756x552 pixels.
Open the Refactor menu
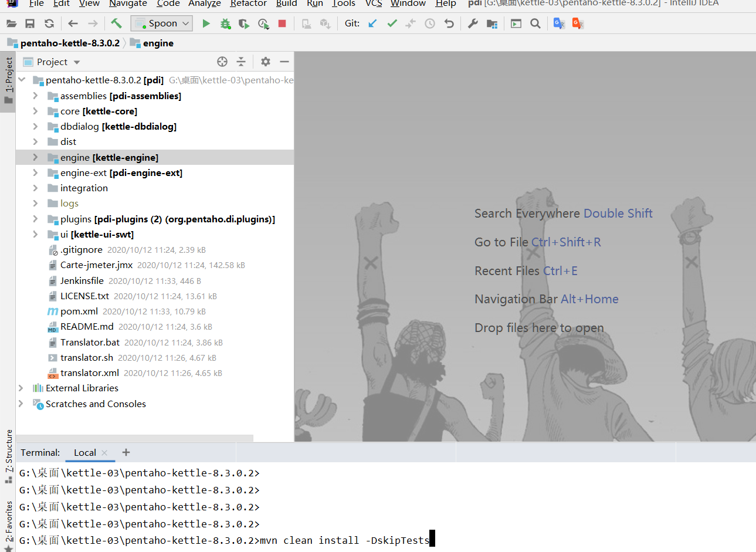pyautogui.click(x=249, y=3)
